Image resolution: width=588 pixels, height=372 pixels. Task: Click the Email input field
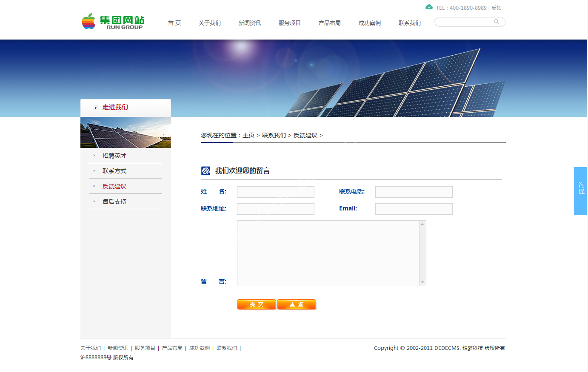coord(414,209)
